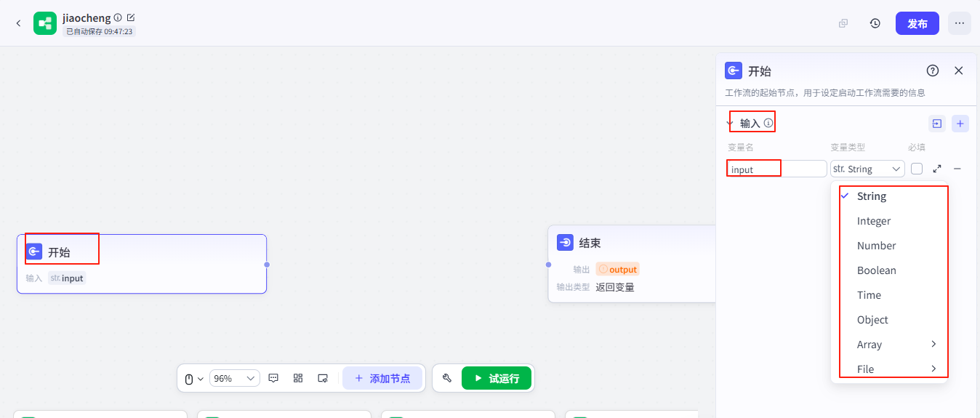The image size is (980, 418).
Task: Click the 开始 panel header icon
Action: click(734, 71)
